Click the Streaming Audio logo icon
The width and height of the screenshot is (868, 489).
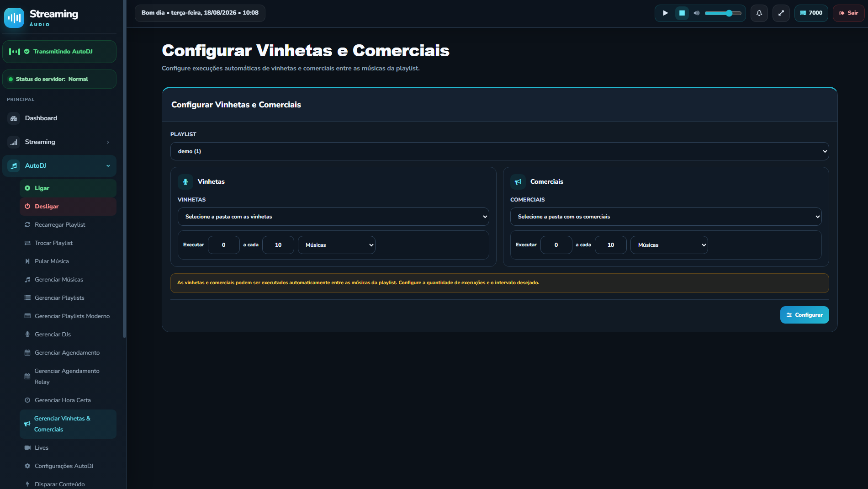point(14,18)
